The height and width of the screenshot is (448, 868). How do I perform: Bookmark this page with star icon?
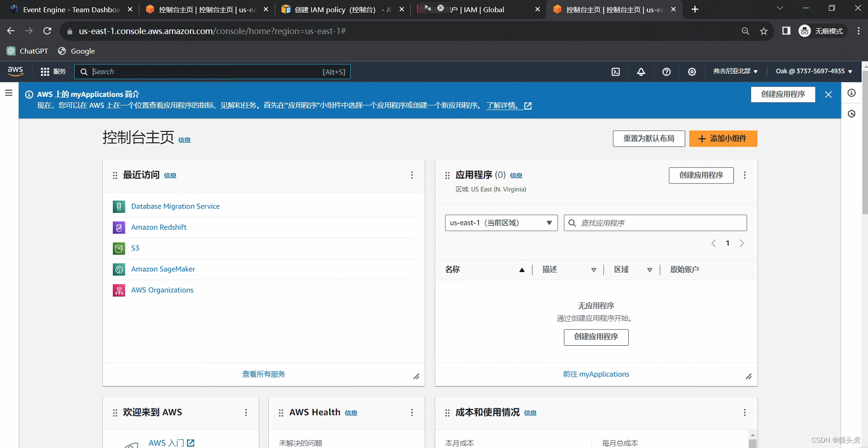click(x=764, y=31)
